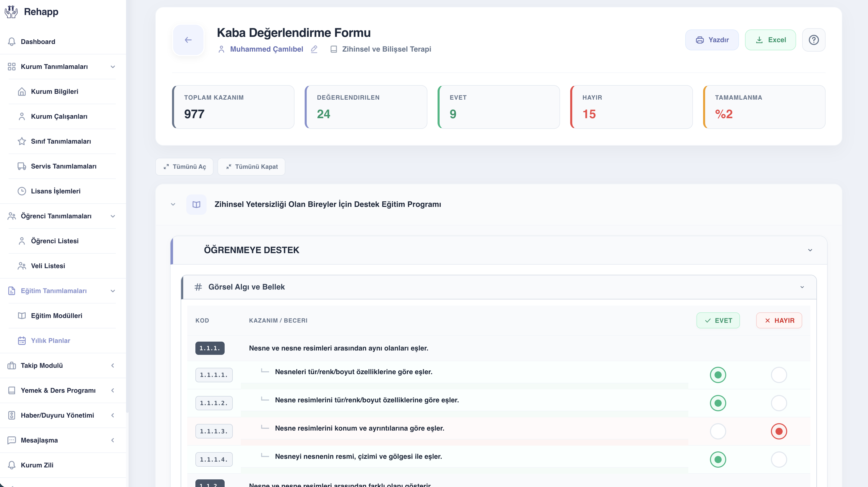Click the 1.1.1. code badge
The height and width of the screenshot is (487, 868).
(210, 348)
